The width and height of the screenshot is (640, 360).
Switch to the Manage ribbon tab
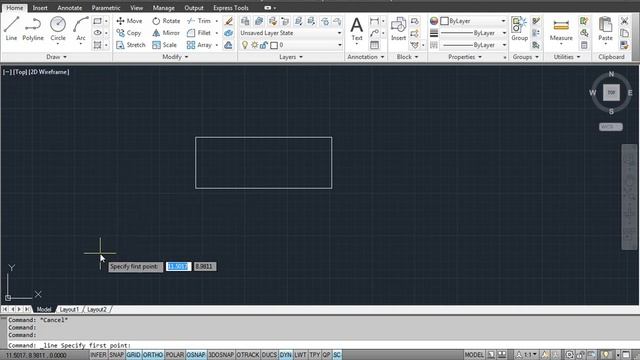click(x=164, y=8)
